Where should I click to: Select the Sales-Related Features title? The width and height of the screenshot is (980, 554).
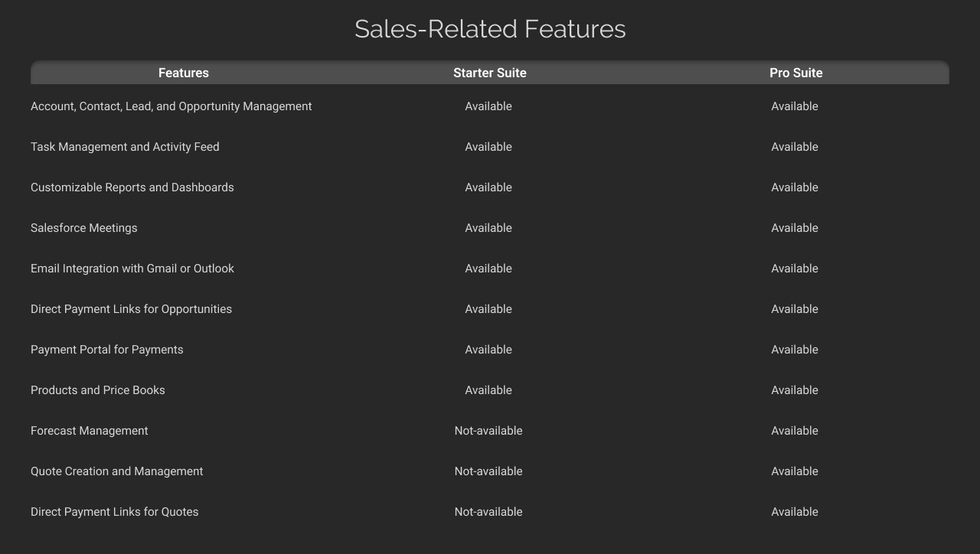pos(490,28)
